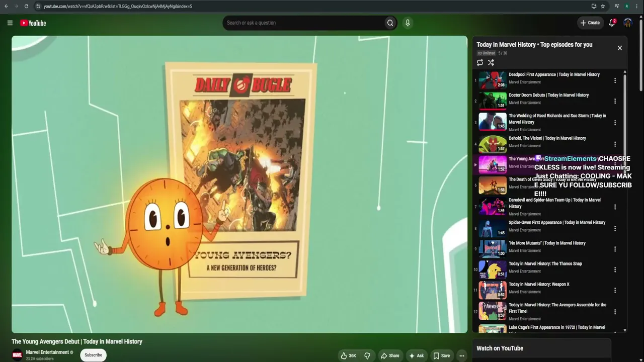The width and height of the screenshot is (644, 362).
Task: Go forward with the browser forward arrow
Action: [16, 6]
